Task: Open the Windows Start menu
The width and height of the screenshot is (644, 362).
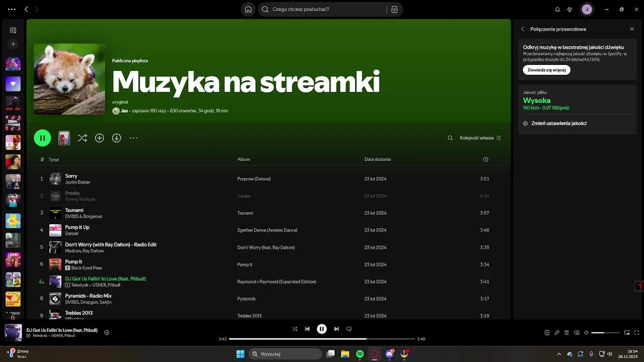Action: click(240, 354)
